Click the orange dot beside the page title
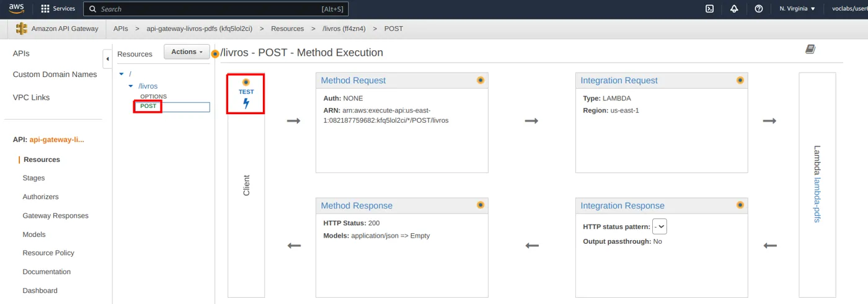The height and width of the screenshot is (304, 868). pyautogui.click(x=215, y=53)
